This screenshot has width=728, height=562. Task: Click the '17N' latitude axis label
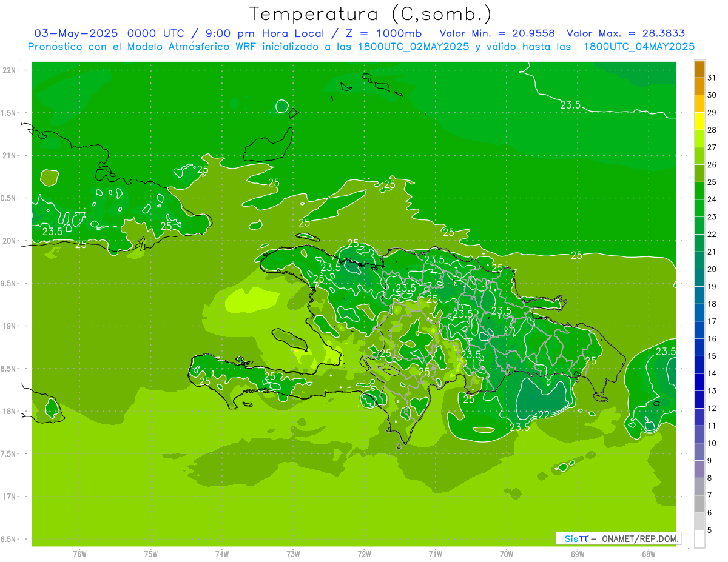click(8, 497)
